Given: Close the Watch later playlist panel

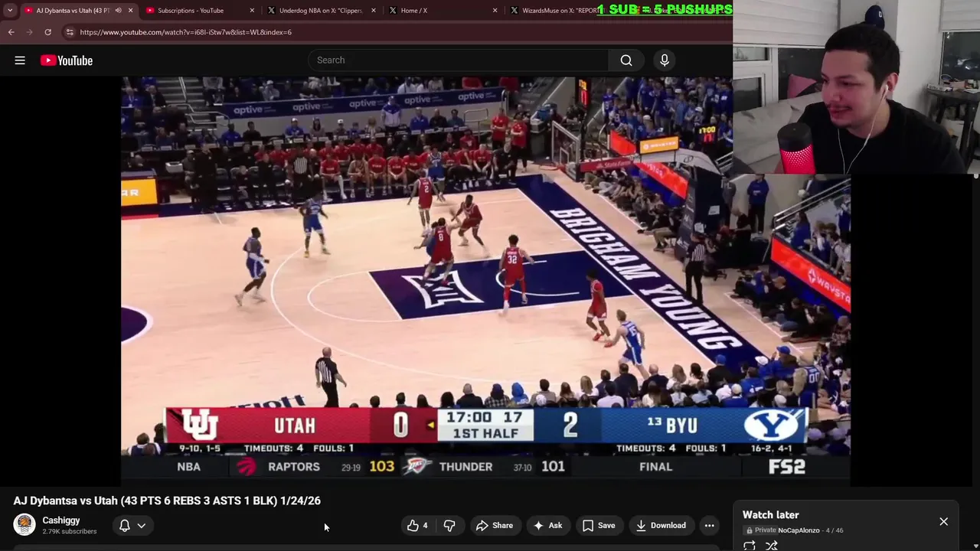Looking at the screenshot, I should click(x=943, y=522).
